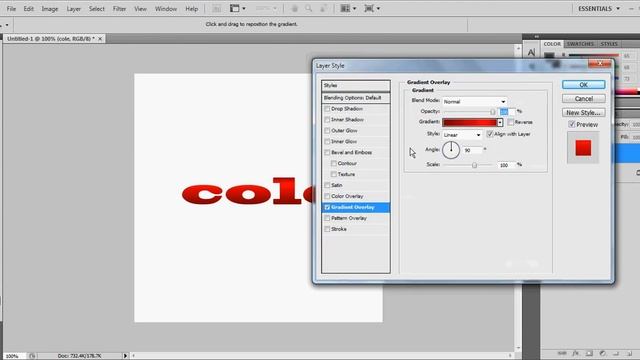The width and height of the screenshot is (640, 360).
Task: Check the Reverse gradient checkbox
Action: point(511,122)
